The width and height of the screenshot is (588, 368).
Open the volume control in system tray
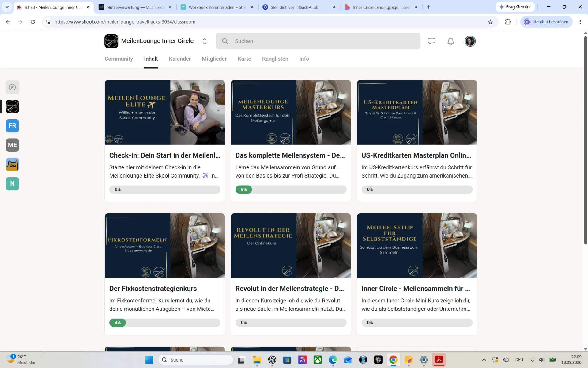pyautogui.click(x=541, y=360)
